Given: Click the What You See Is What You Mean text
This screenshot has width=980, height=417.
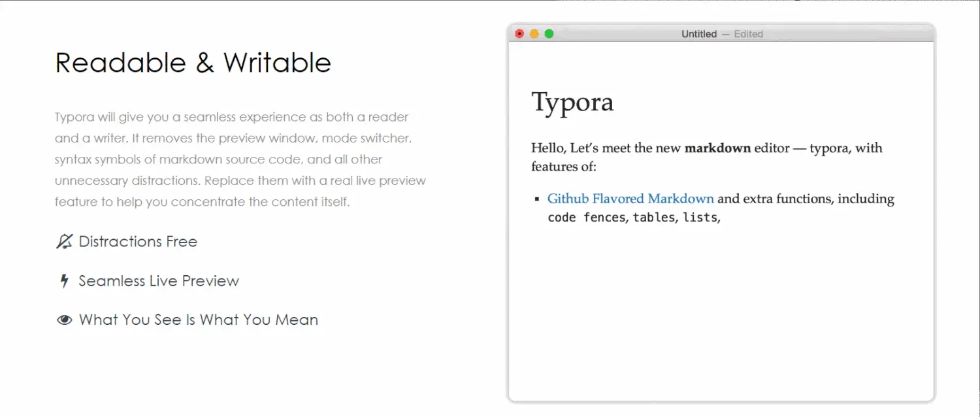Looking at the screenshot, I should 199,320.
